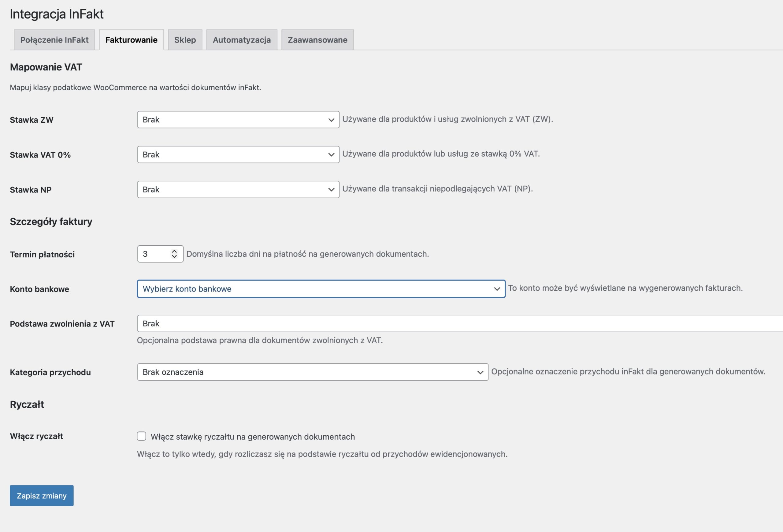The width and height of the screenshot is (783, 532).
Task: Open the Zaawansowane tab
Action: 317,40
